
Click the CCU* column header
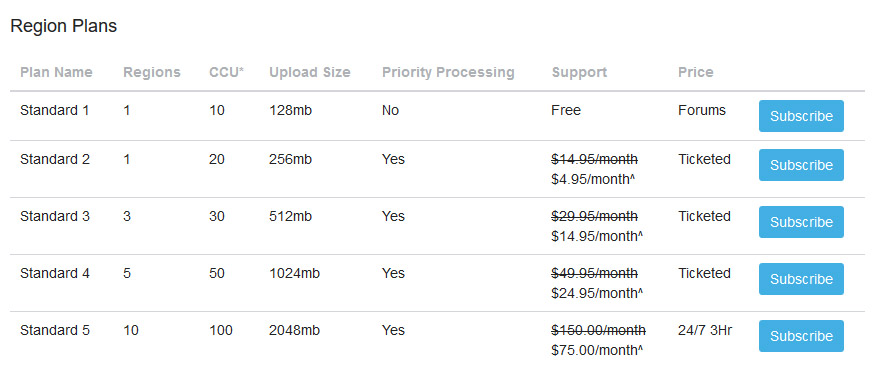click(227, 72)
